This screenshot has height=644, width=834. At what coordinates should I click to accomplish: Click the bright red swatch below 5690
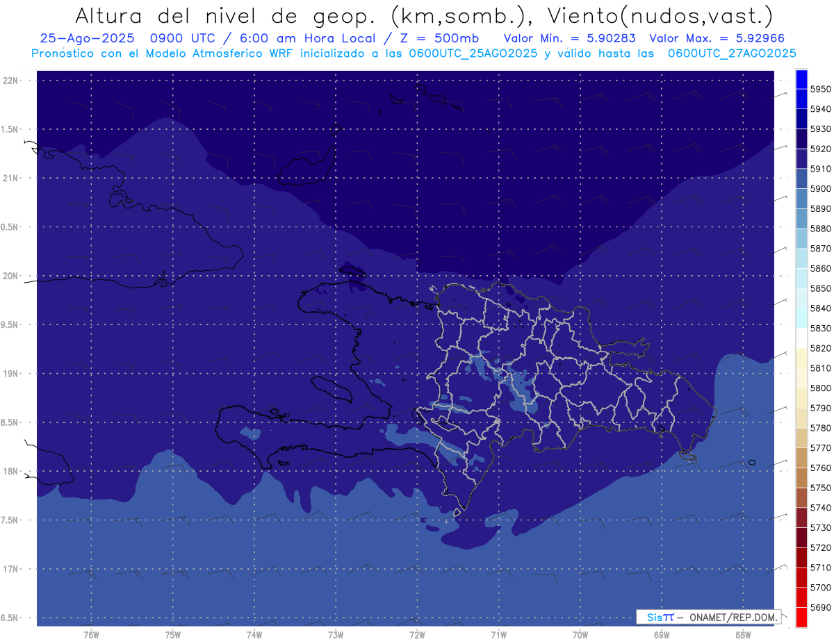pos(801,617)
